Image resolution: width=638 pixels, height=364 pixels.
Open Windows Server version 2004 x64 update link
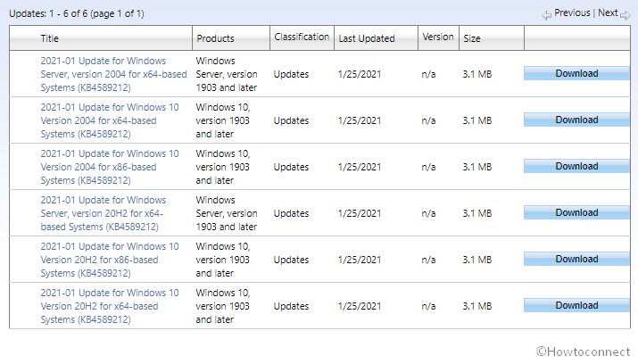click(x=113, y=74)
